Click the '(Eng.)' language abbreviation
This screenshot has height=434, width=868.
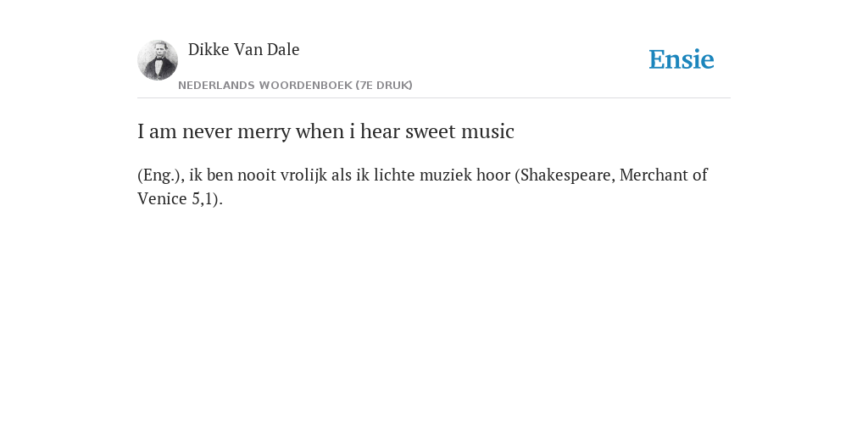click(x=160, y=175)
